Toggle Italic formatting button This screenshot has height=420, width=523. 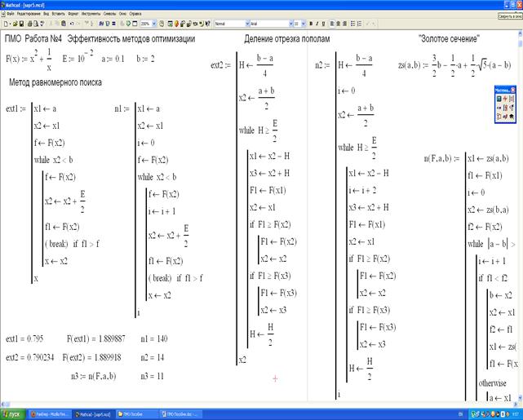click(x=317, y=24)
